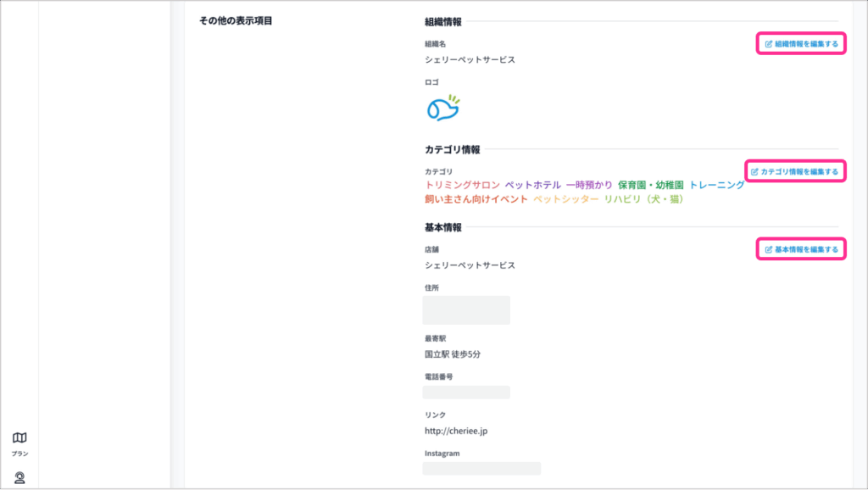
Task: Click the リハビリ（犬・猫） category tag
Action: tap(643, 199)
